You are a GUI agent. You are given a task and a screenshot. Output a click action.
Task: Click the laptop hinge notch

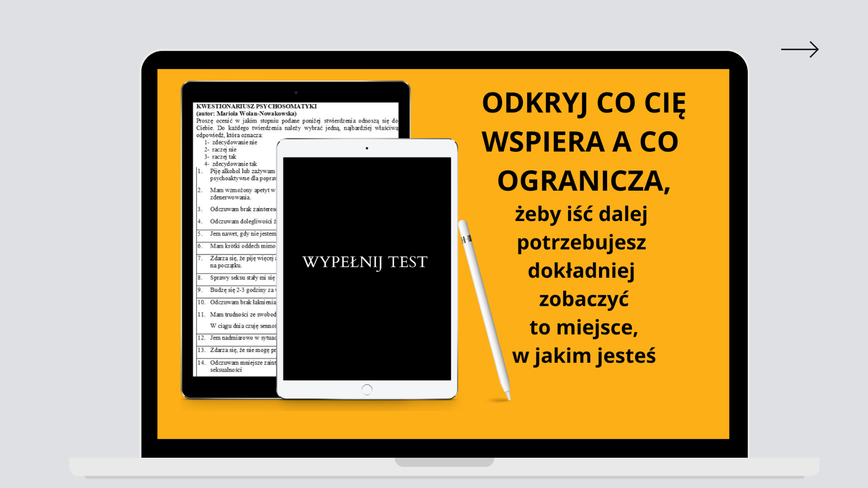click(444, 462)
